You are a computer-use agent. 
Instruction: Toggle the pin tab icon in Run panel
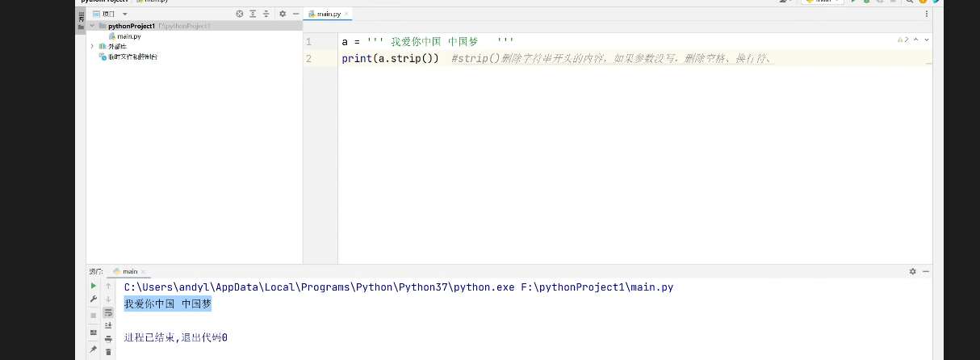click(x=94, y=350)
